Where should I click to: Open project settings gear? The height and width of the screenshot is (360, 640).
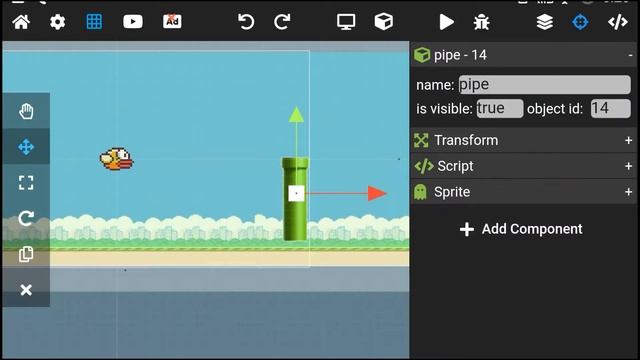click(x=58, y=22)
